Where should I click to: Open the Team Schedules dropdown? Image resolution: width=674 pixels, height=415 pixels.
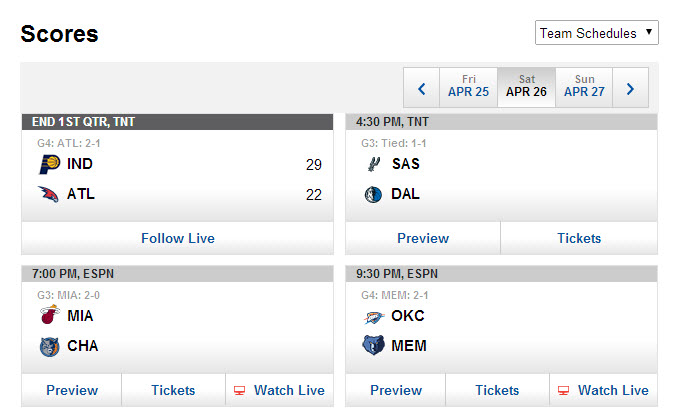click(596, 33)
